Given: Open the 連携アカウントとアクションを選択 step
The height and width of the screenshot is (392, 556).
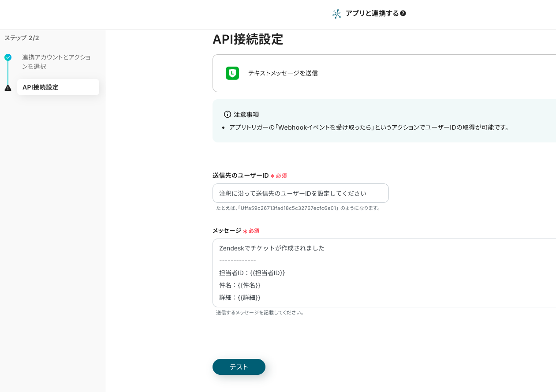Looking at the screenshot, I should (x=56, y=62).
